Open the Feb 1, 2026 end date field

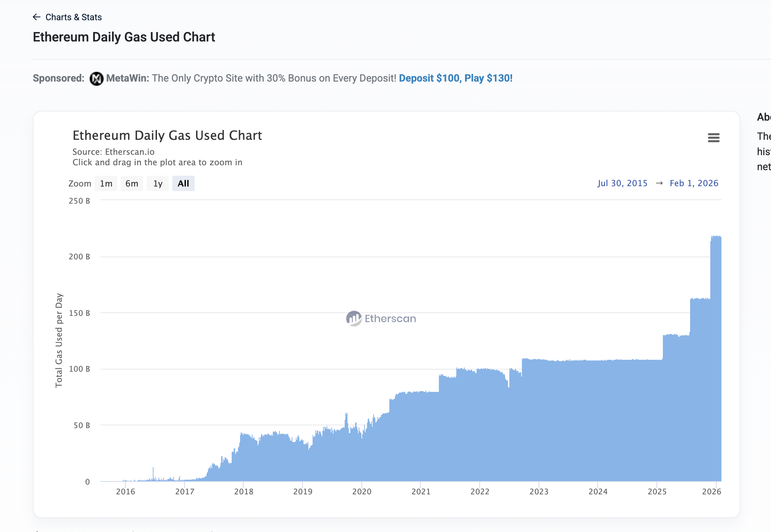[694, 183]
